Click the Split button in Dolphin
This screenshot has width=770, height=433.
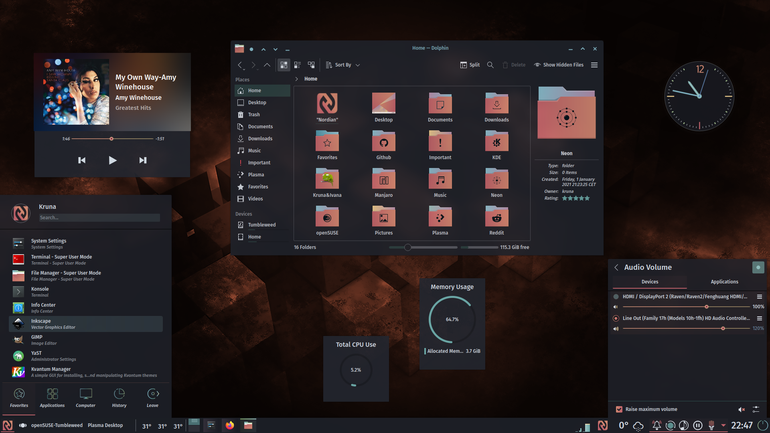469,65
